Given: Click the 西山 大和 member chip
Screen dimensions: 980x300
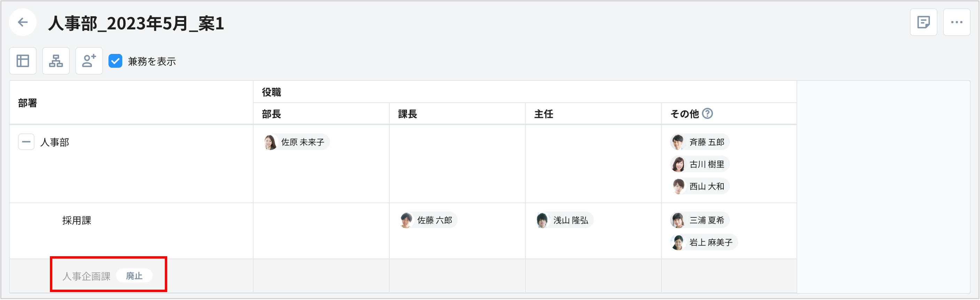Looking at the screenshot, I should (699, 186).
